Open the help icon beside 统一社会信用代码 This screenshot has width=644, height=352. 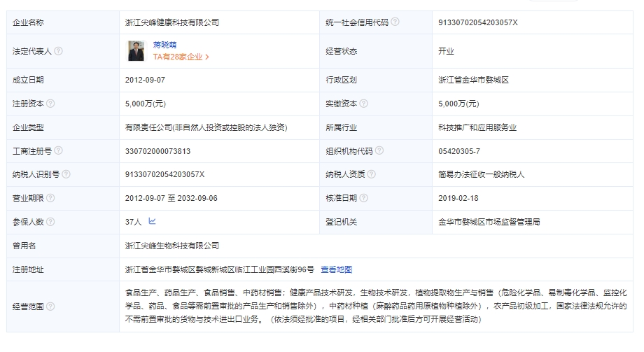point(395,22)
